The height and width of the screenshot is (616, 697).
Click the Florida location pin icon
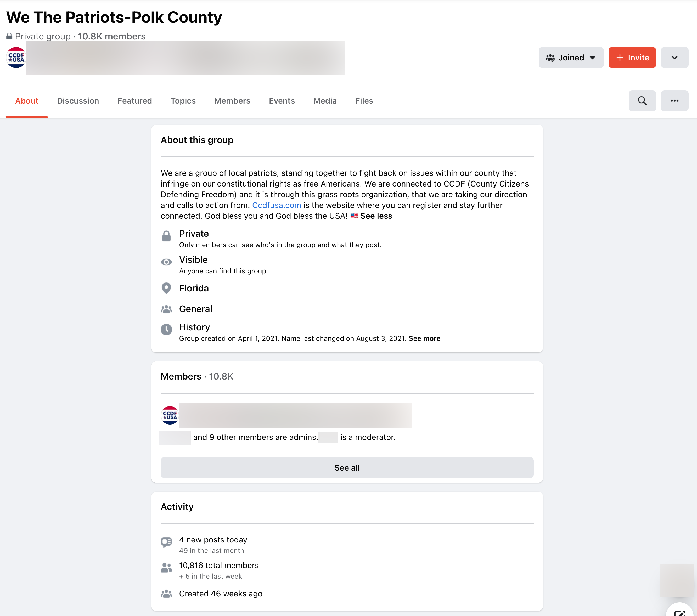point(166,289)
